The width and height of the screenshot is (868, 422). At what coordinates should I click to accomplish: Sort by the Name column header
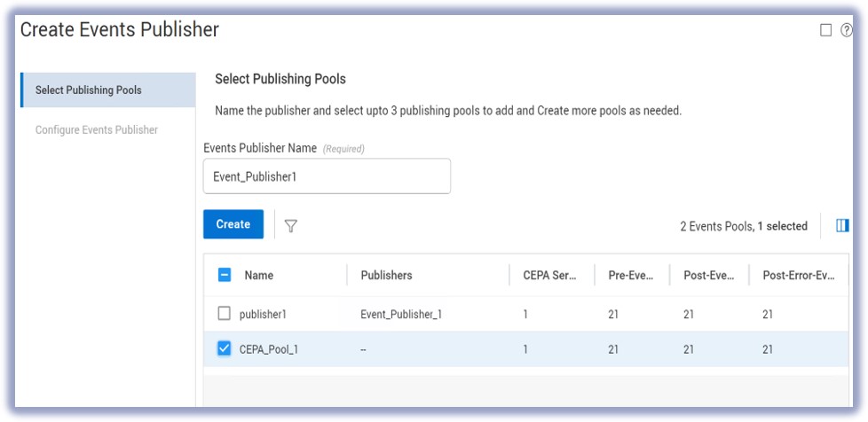259,275
